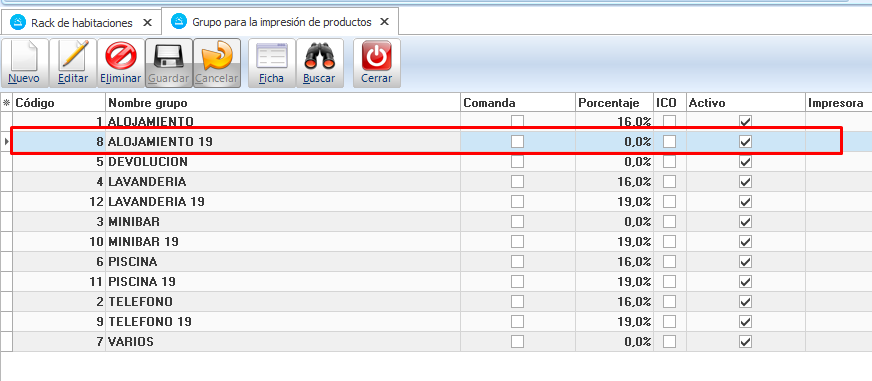872x381 pixels.
Task: Select the LAVANDERIA 19 group name
Action: [x=283, y=202]
